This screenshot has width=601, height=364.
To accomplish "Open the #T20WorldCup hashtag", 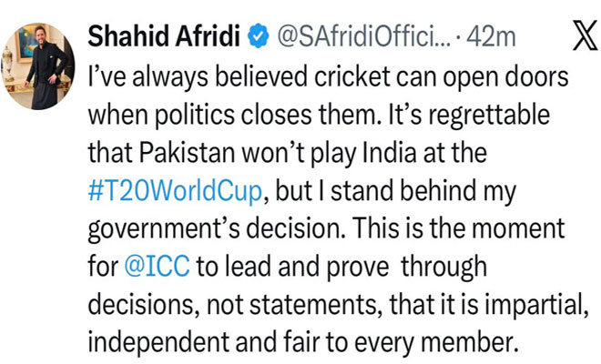I will point(175,192).
